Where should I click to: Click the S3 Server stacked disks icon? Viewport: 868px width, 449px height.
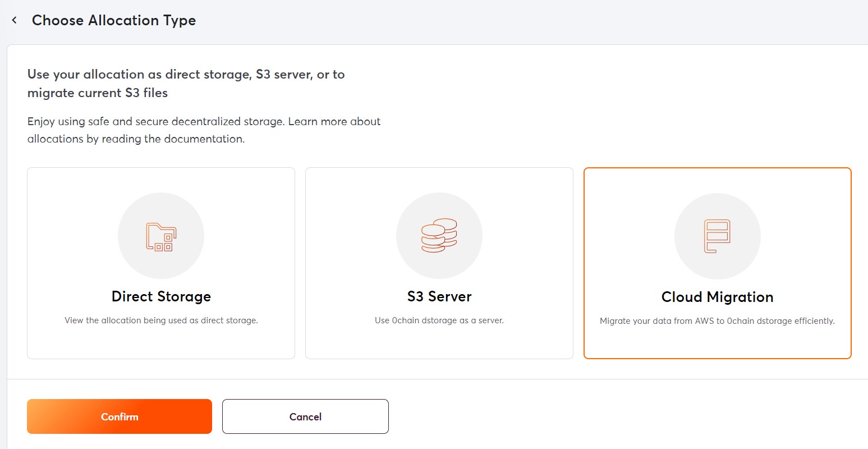click(439, 236)
